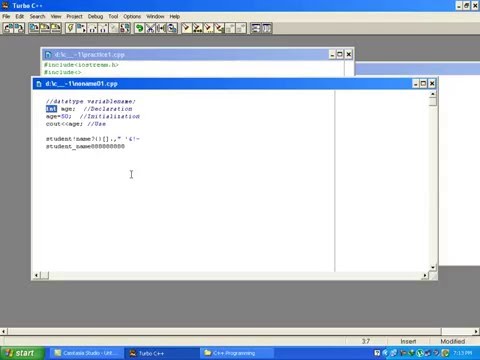The width and height of the screenshot is (480, 360).
Task: Click the scissors cut icon
Action: (x=150, y=28)
